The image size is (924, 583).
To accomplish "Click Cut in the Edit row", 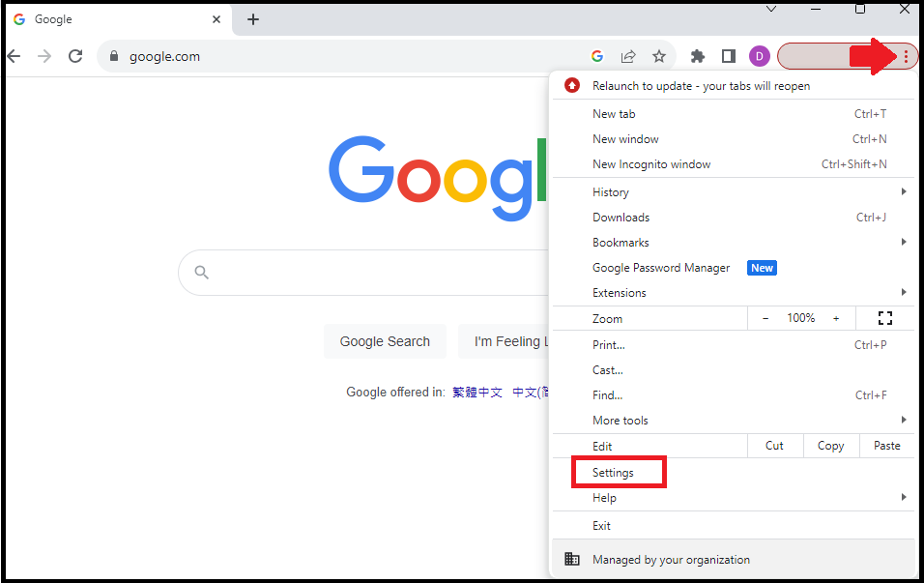I will click(x=775, y=446).
